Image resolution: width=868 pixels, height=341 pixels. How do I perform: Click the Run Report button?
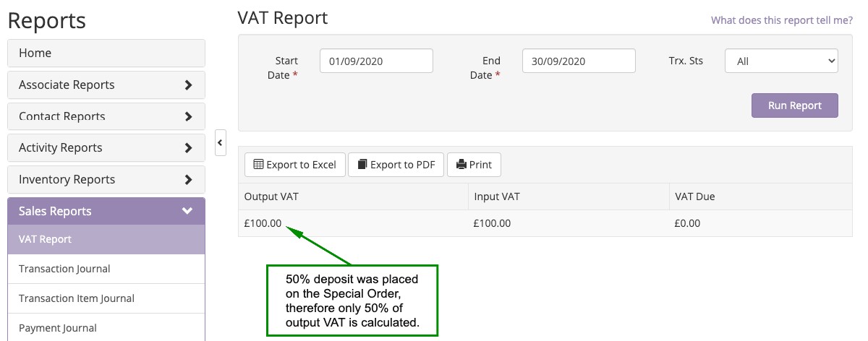pyautogui.click(x=795, y=105)
